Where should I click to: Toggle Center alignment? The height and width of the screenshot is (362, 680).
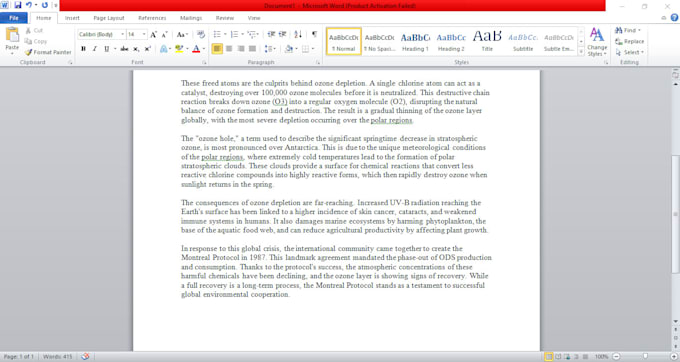tap(229, 49)
